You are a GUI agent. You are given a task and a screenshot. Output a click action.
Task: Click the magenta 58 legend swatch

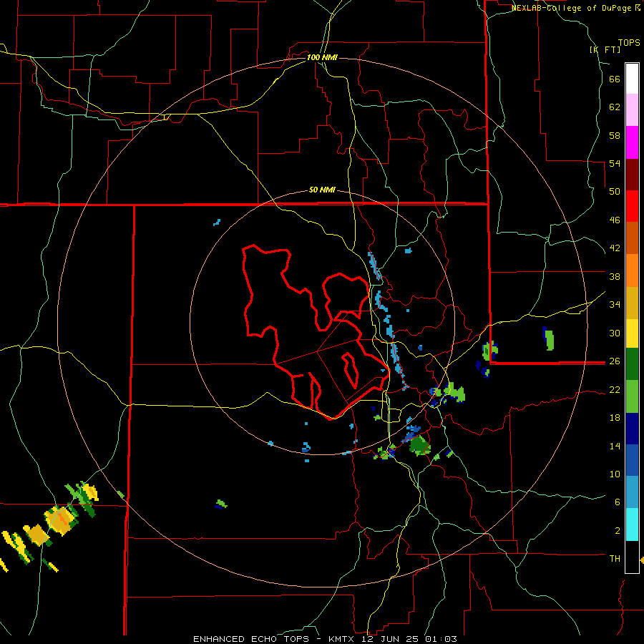click(632, 142)
